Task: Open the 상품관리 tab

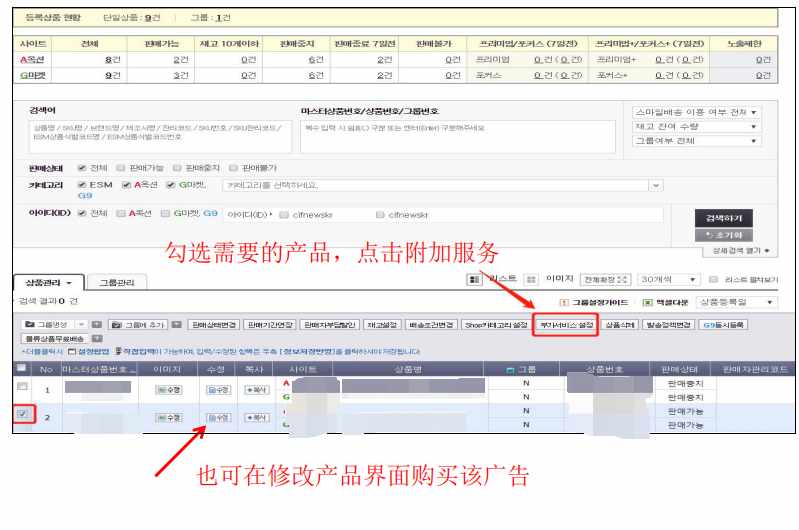Action: 48,283
